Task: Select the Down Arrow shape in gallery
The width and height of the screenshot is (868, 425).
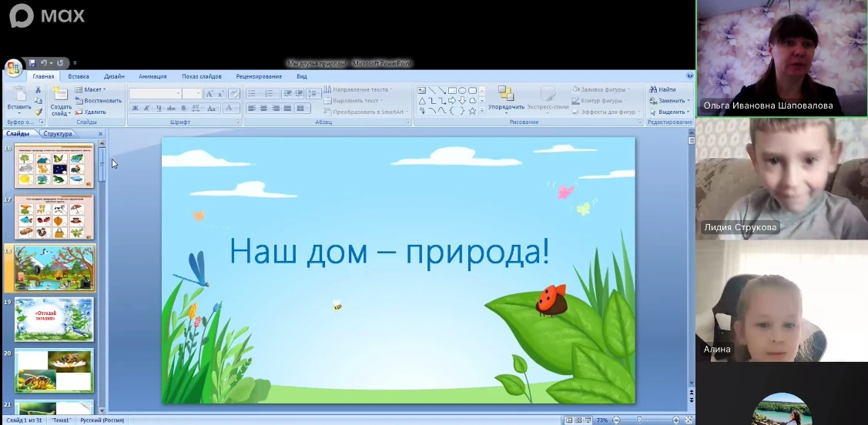Action: tap(461, 100)
